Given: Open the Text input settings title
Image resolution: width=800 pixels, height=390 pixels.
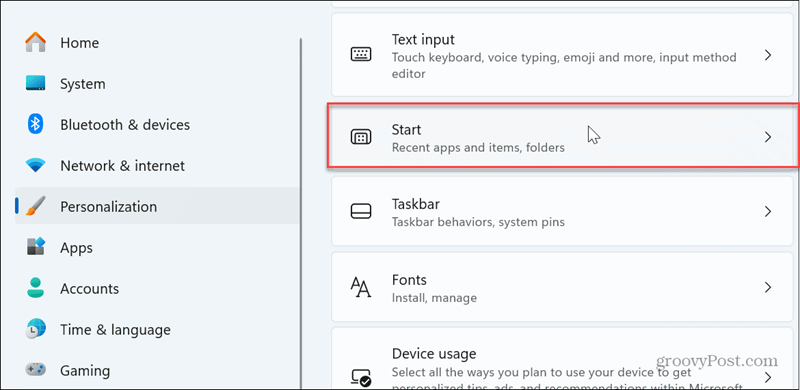Looking at the screenshot, I should (423, 39).
